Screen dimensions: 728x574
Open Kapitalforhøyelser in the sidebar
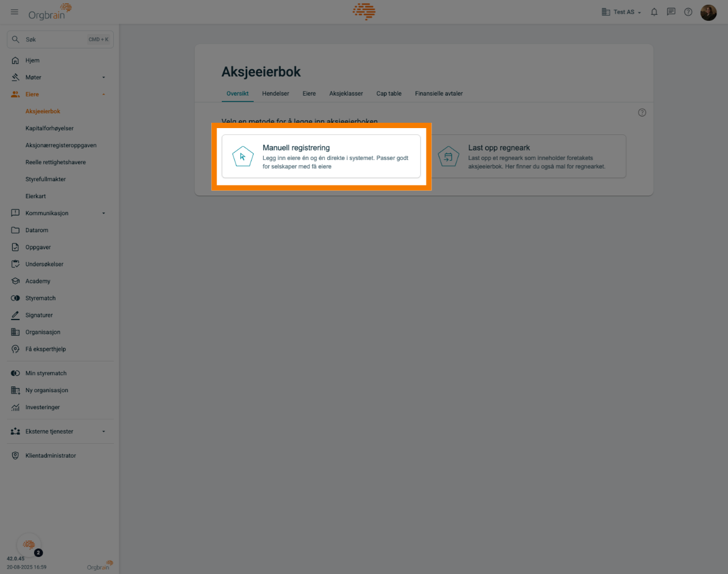coord(49,129)
